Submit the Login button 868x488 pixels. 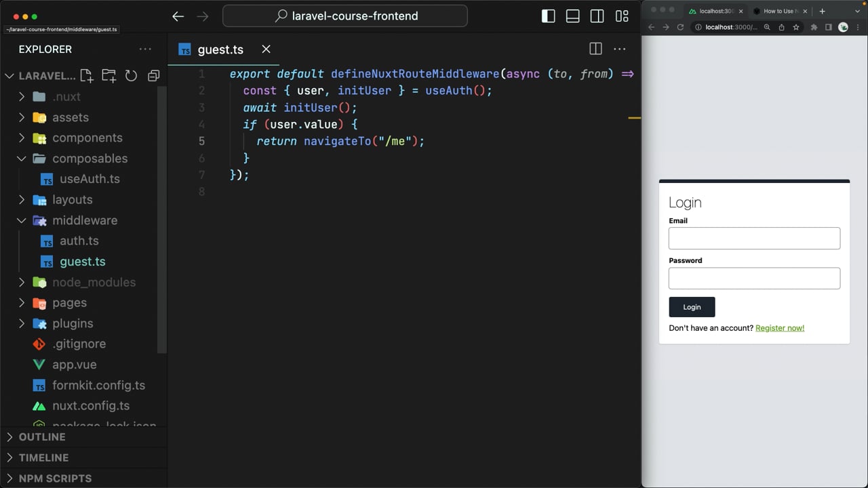pyautogui.click(x=692, y=307)
